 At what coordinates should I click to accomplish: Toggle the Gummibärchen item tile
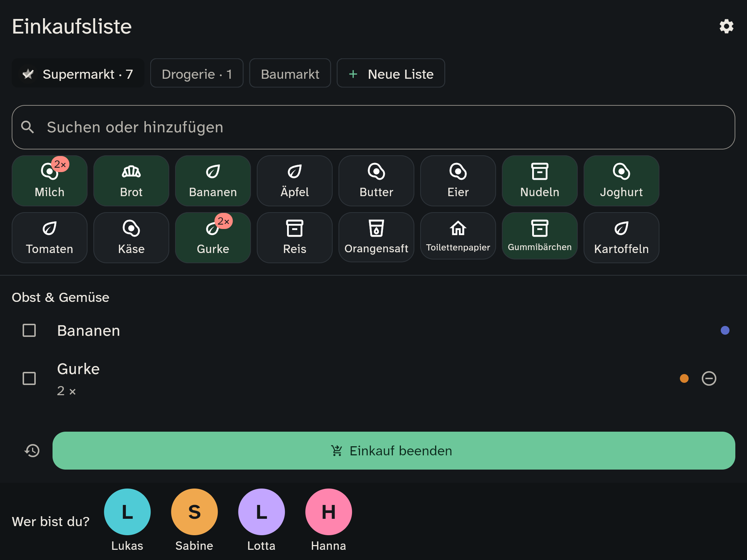539,236
